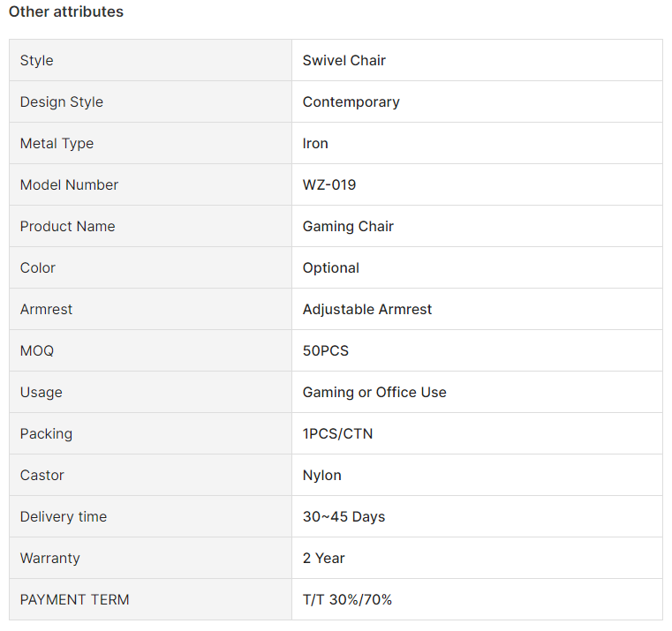Click the 'Design Style' label cell
Screen dimensions: 672x631
pos(150,102)
